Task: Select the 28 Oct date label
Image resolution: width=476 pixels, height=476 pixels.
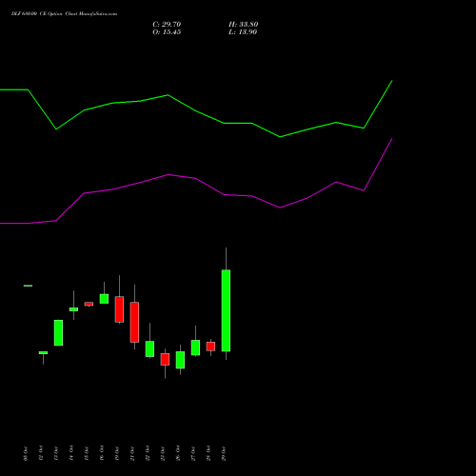Action: (x=208, y=453)
